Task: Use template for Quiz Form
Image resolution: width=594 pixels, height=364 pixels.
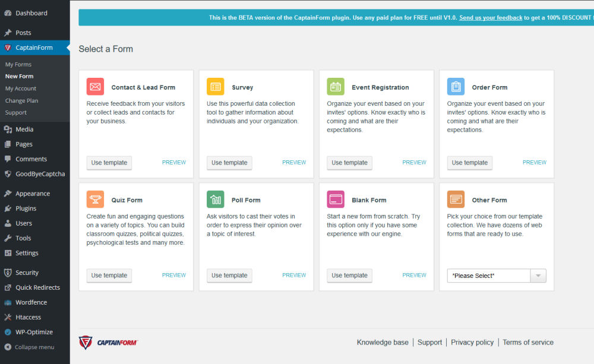Action: click(x=109, y=276)
